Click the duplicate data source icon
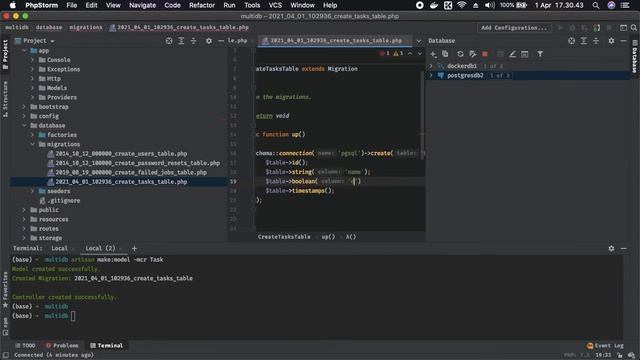The width and height of the screenshot is (640, 360). point(445,54)
